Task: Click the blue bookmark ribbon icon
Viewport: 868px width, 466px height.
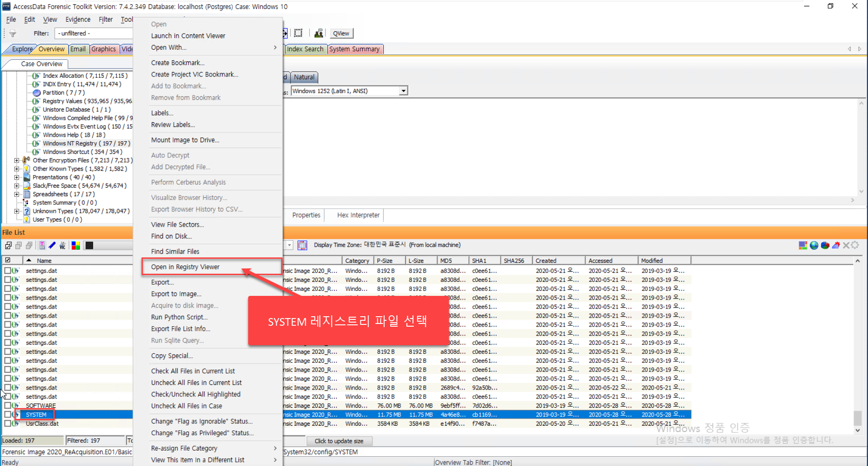Action: coord(52,246)
